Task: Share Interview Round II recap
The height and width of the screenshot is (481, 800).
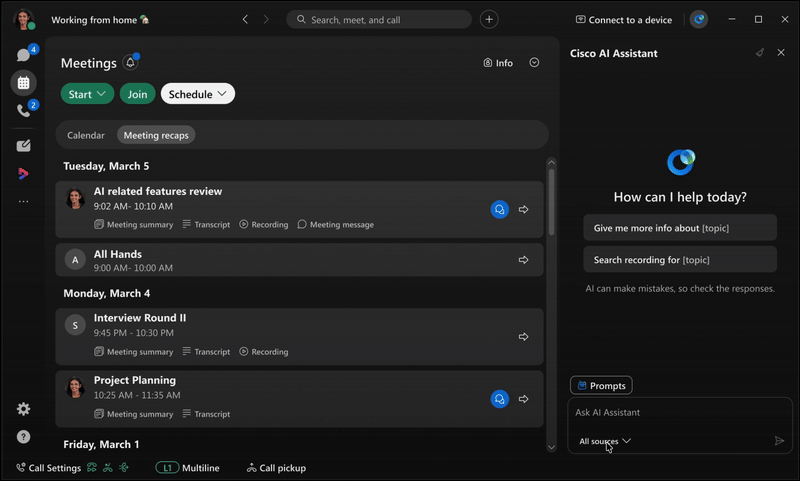Action: [x=523, y=337]
